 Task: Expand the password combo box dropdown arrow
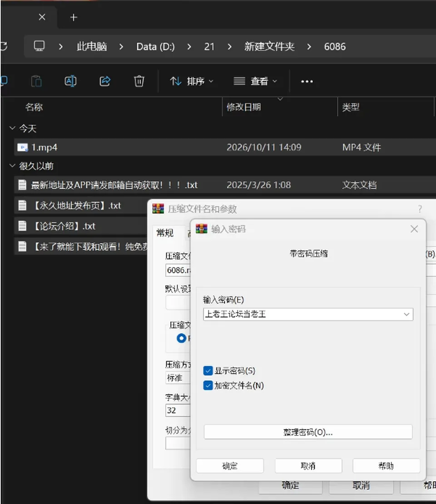click(x=406, y=314)
